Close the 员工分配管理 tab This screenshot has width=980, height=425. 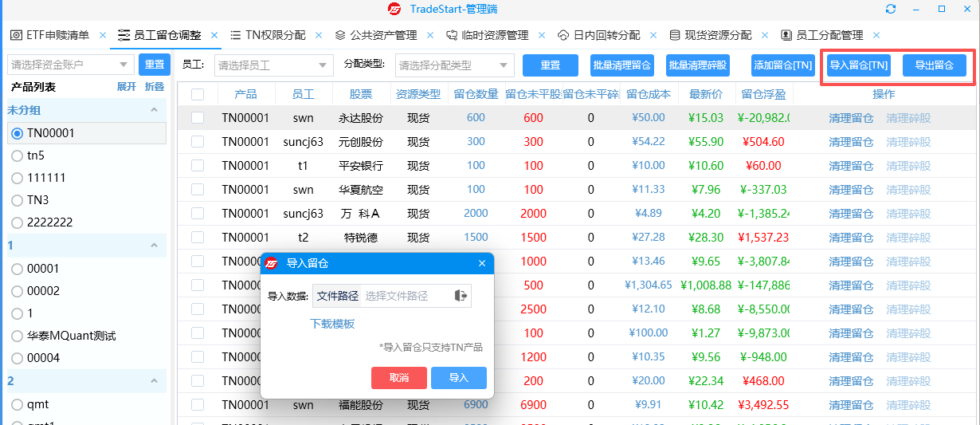tap(876, 35)
